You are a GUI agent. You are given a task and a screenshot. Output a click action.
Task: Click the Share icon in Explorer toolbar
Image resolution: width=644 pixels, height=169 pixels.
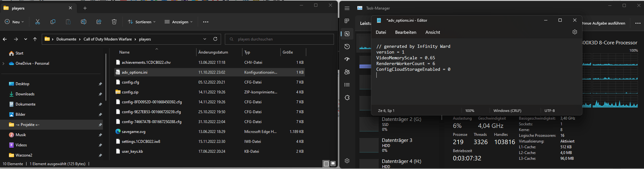[99, 22]
